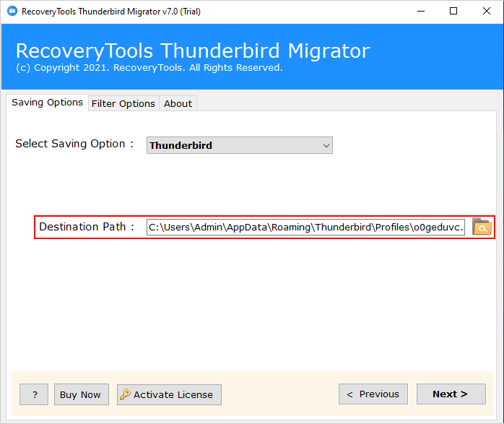504x424 pixels.
Task: Click the 'Destination Path :' label
Action: tap(87, 227)
